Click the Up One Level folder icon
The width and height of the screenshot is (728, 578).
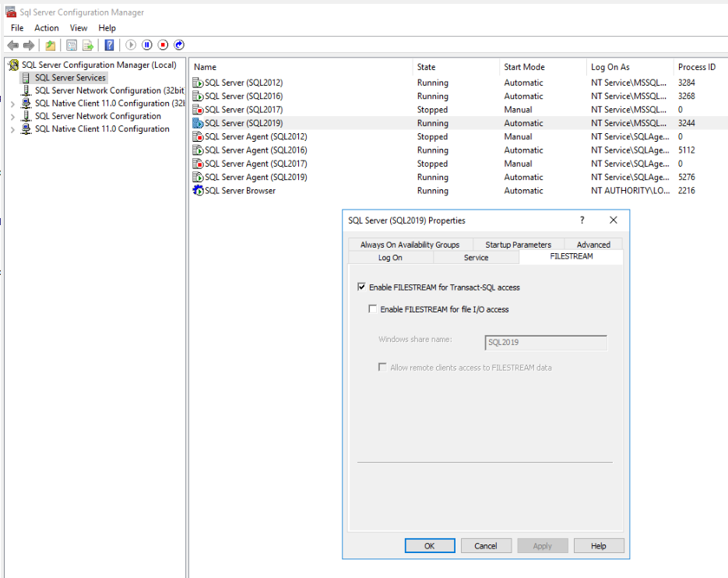[51, 45]
